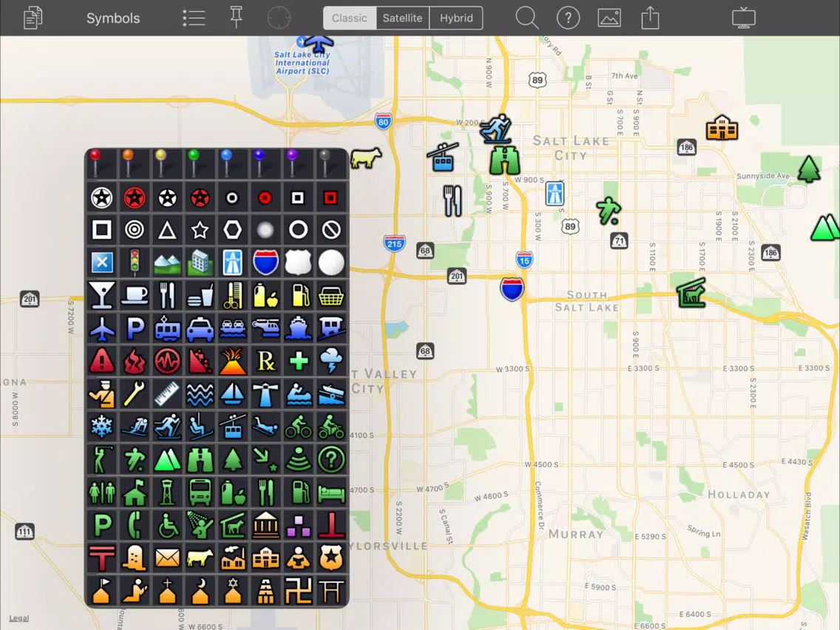Select the fork and knife map marker
Viewport: 840px width, 630px height.
pyautogui.click(x=453, y=201)
